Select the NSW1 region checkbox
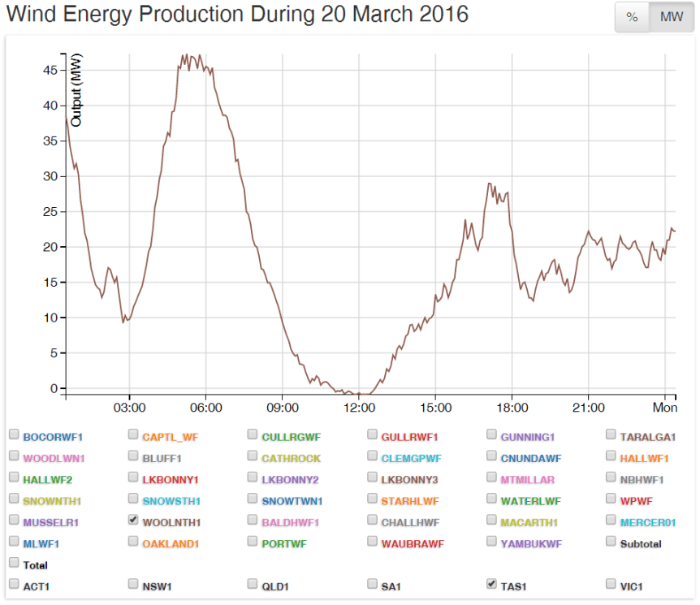 (x=133, y=583)
